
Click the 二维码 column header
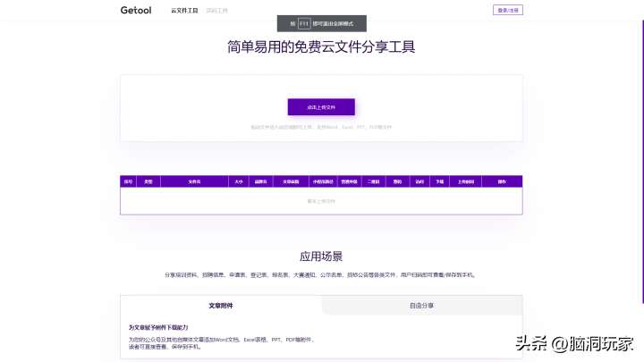coord(373,181)
